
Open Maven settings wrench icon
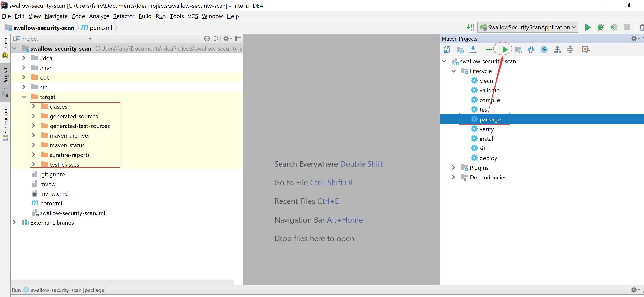586,50
